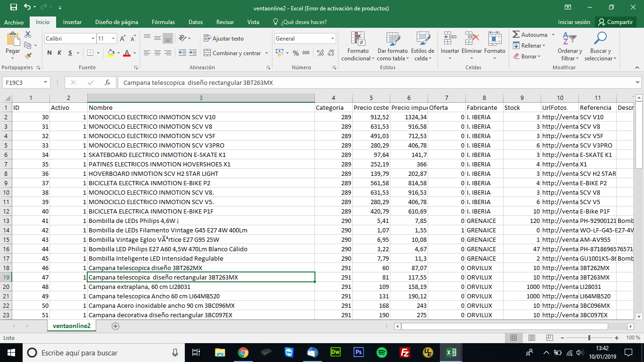Image resolution: width=644 pixels, height=362 pixels.
Task: Click the Format Painter brush icon
Action: point(28,56)
